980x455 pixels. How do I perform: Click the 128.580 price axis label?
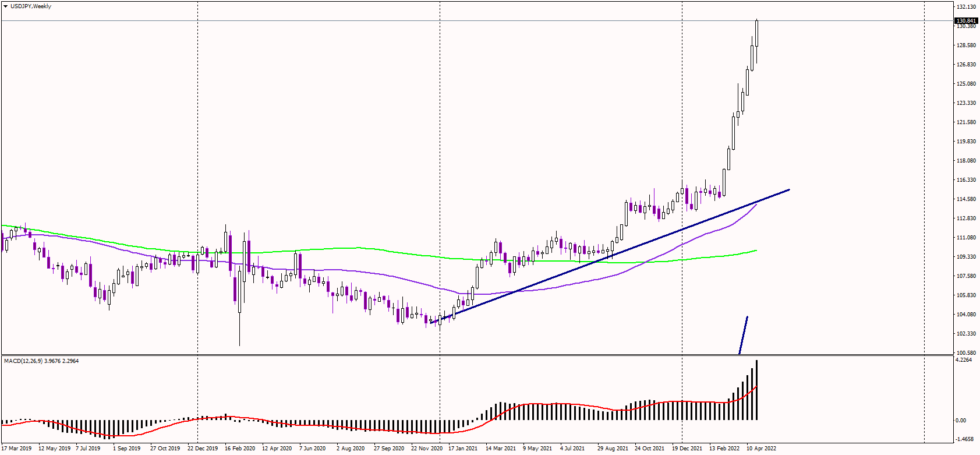(966, 45)
